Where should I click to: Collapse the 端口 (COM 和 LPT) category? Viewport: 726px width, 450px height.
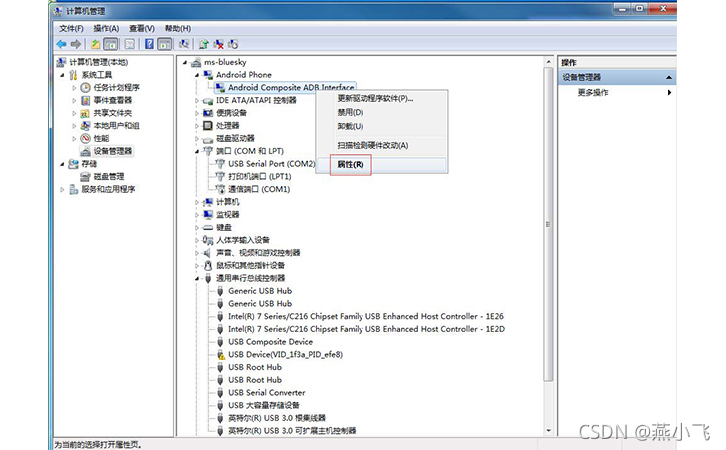(x=197, y=151)
